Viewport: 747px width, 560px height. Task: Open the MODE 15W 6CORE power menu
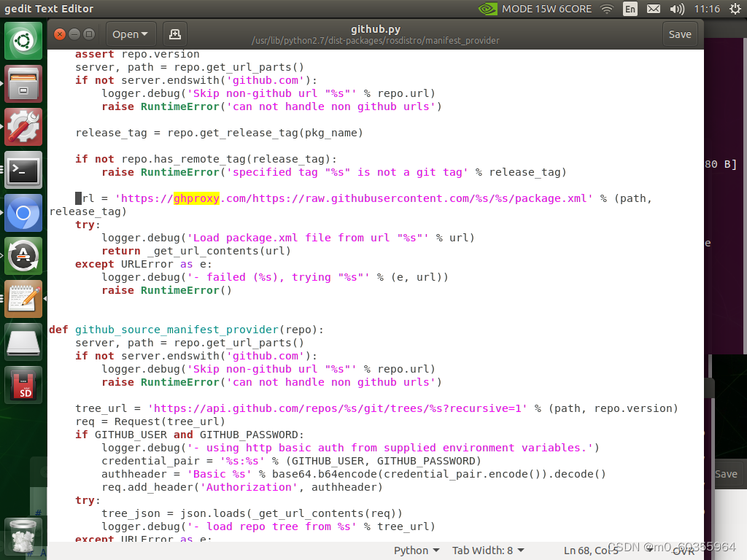(x=546, y=9)
